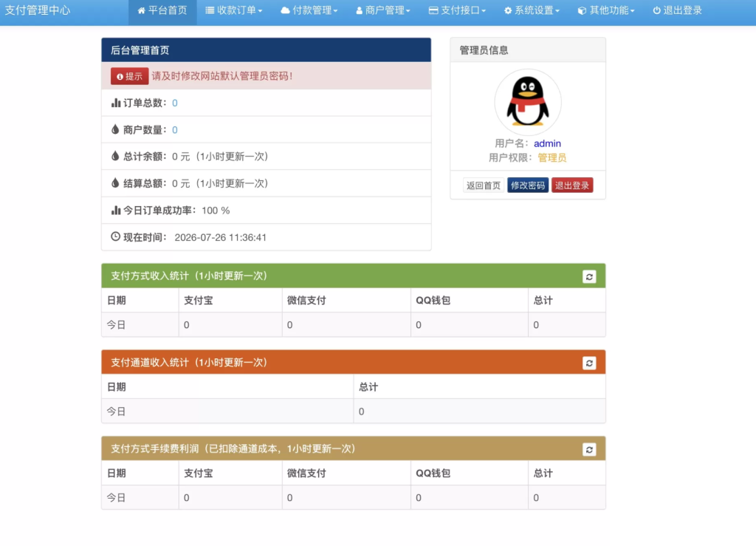The width and height of the screenshot is (756, 546).
Task: Click the 返回首页 button
Action: click(x=483, y=185)
